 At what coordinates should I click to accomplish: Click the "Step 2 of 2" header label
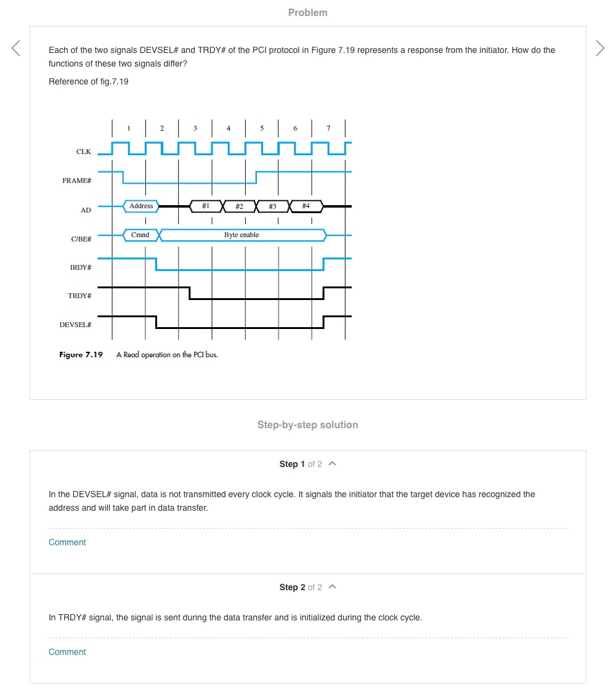(x=300, y=587)
